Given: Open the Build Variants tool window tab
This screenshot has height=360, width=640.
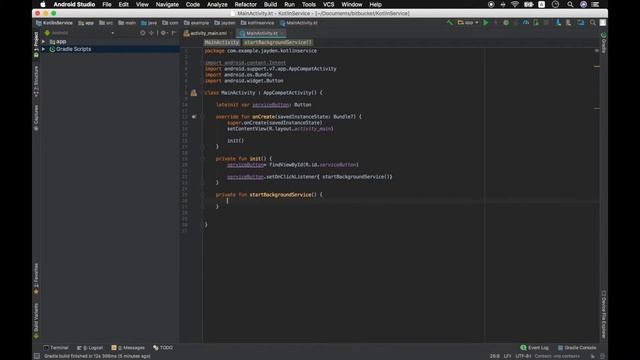Looking at the screenshot, I should click(36, 320).
